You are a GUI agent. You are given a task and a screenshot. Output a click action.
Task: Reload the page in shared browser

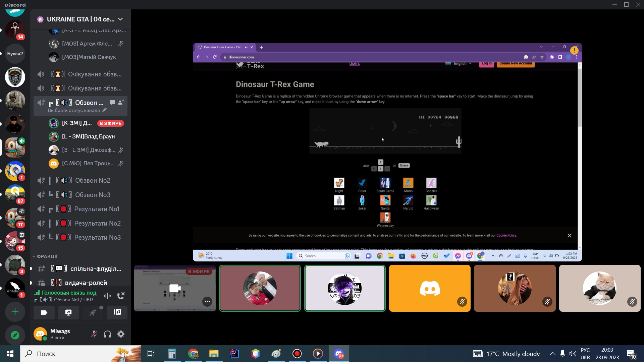coord(215,57)
